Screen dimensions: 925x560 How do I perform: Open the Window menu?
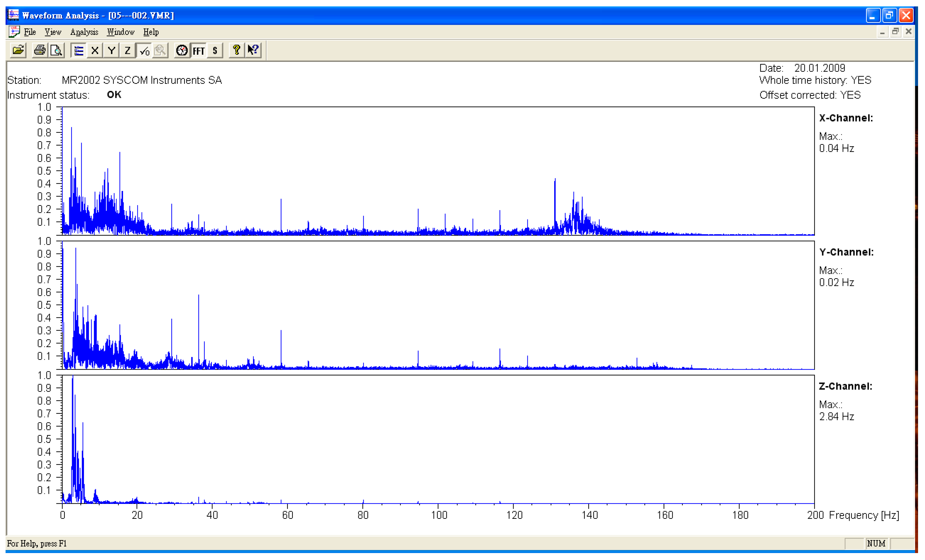pyautogui.click(x=120, y=32)
